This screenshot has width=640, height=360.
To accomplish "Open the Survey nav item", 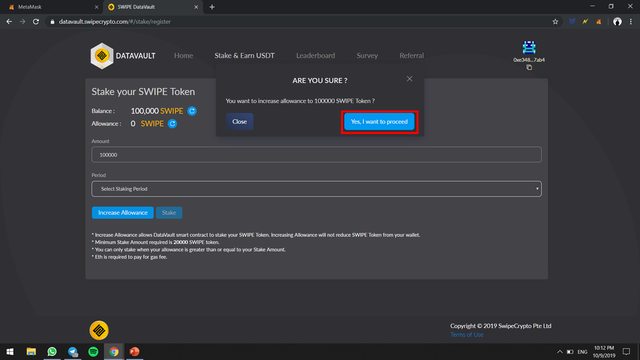I will tap(367, 56).
